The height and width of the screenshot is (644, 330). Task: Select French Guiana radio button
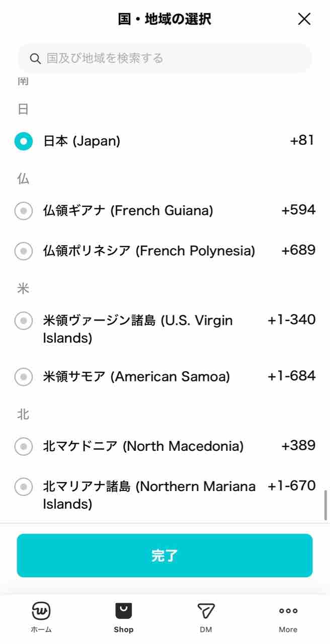click(x=24, y=211)
